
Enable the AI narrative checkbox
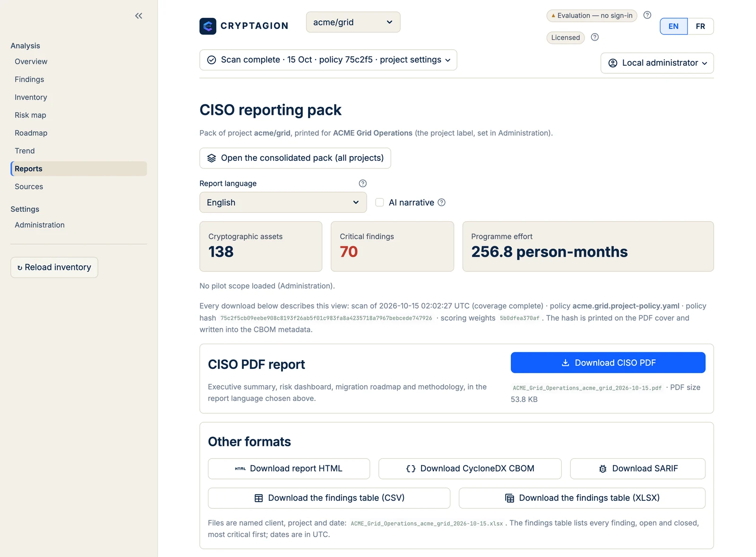[379, 202]
